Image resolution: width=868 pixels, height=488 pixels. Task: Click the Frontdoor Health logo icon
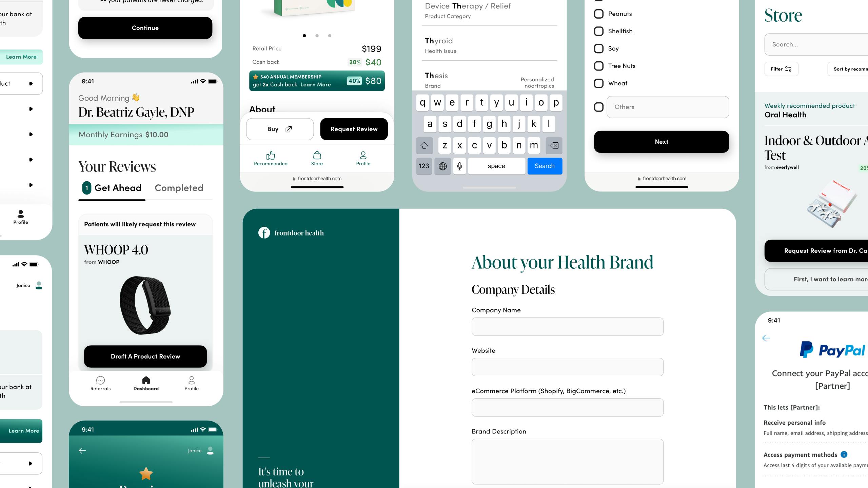click(x=263, y=232)
